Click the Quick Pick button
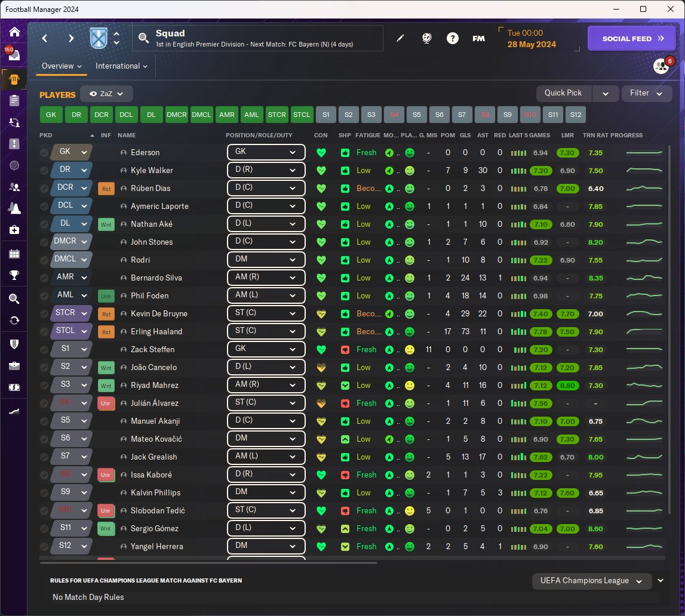The height and width of the screenshot is (616, 685). point(564,94)
